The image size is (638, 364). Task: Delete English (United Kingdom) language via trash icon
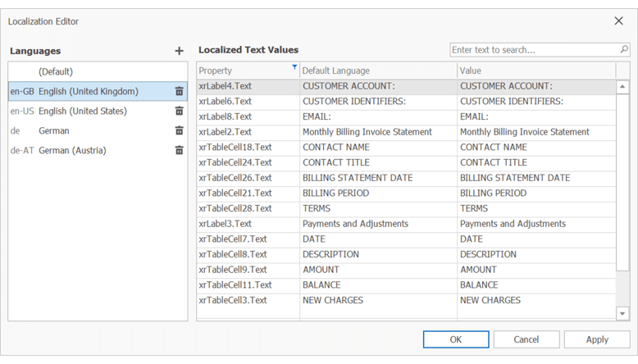(x=179, y=91)
